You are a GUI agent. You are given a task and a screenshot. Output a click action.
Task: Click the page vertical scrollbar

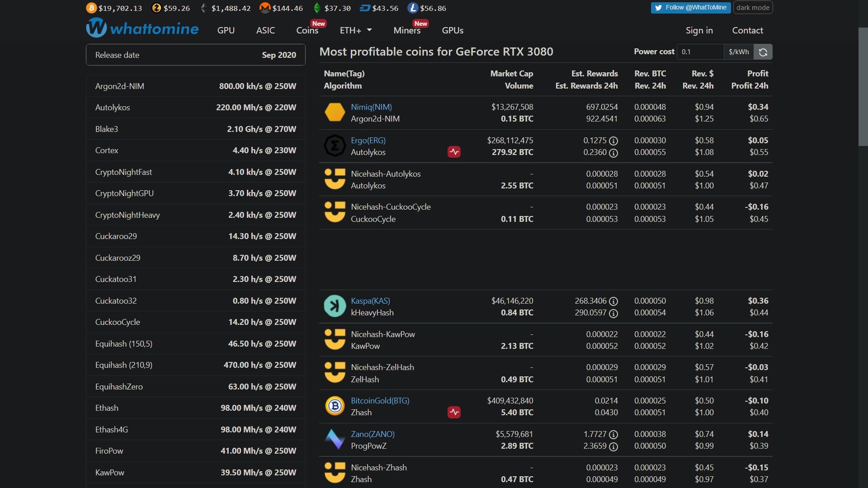[863, 87]
